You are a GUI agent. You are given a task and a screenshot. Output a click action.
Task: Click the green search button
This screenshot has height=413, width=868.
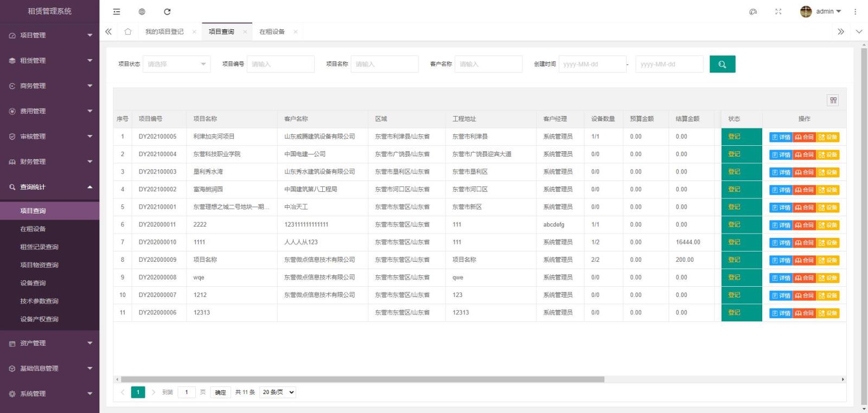click(722, 64)
